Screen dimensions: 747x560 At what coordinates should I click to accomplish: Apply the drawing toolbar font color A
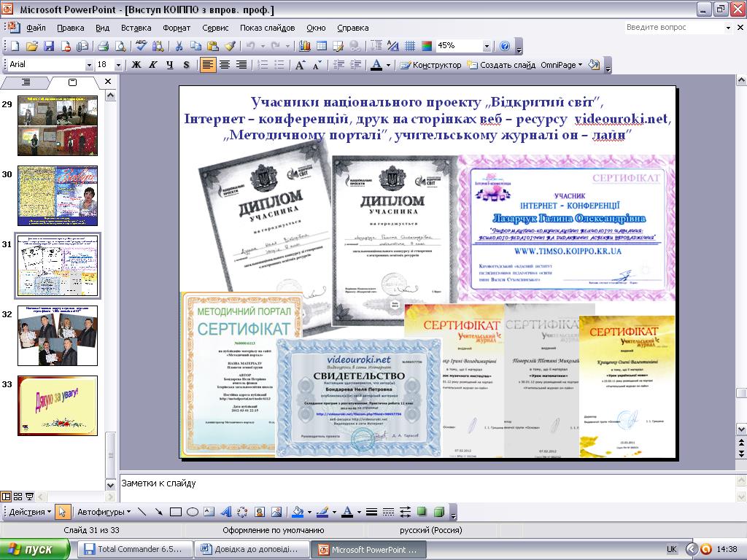348,513
